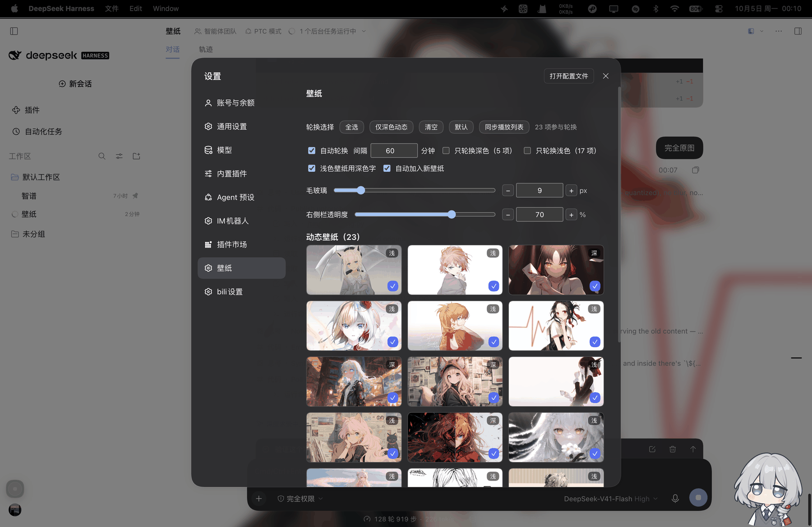Switch to the 轨迹 tab

(206, 49)
